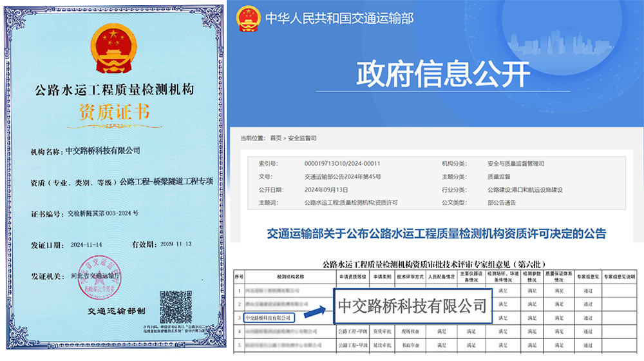
Task: Select industry value 公路建设;港口和航运设施建设
Action: (525, 190)
